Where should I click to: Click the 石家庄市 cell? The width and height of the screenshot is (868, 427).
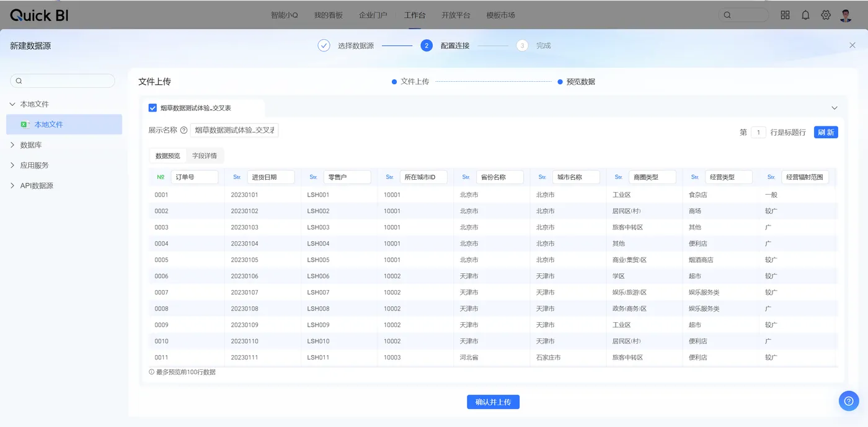548,358
